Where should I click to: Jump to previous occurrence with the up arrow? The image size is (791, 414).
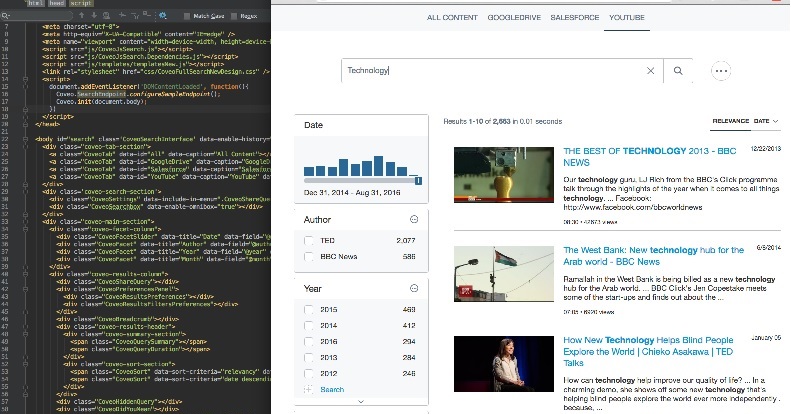81,16
